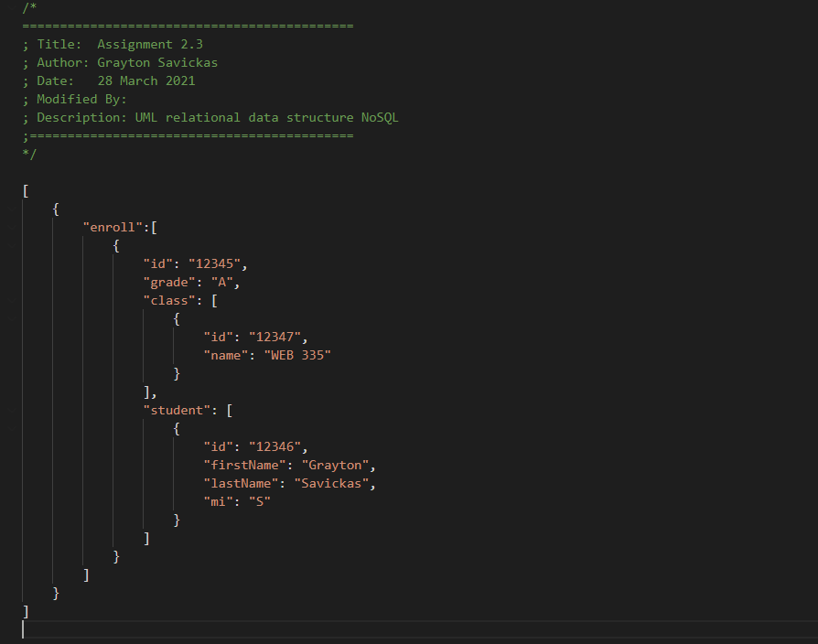Click the "WEB 335" name value

coord(296,355)
